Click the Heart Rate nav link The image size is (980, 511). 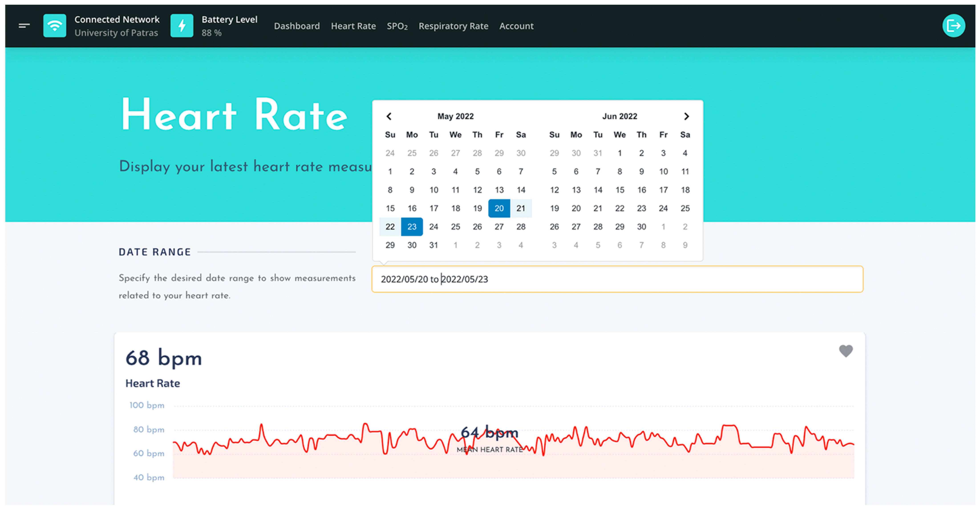(353, 26)
